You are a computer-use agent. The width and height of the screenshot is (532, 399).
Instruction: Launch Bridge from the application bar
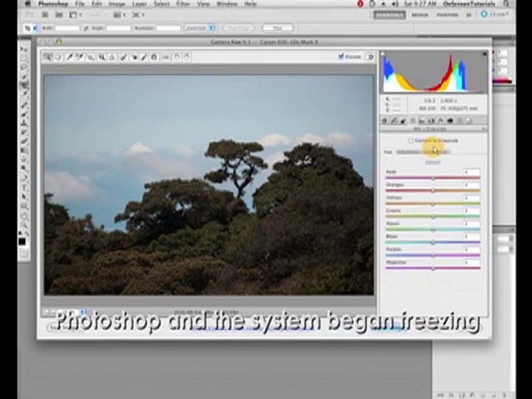click(x=44, y=15)
